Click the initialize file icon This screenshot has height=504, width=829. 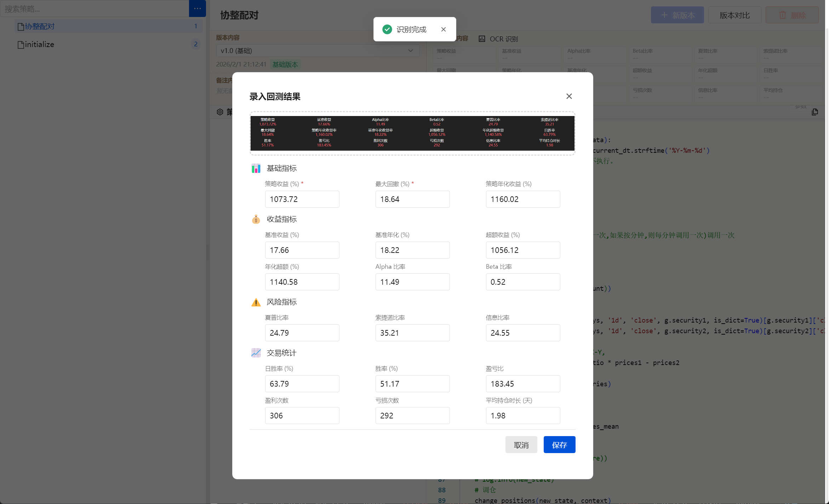click(21, 45)
